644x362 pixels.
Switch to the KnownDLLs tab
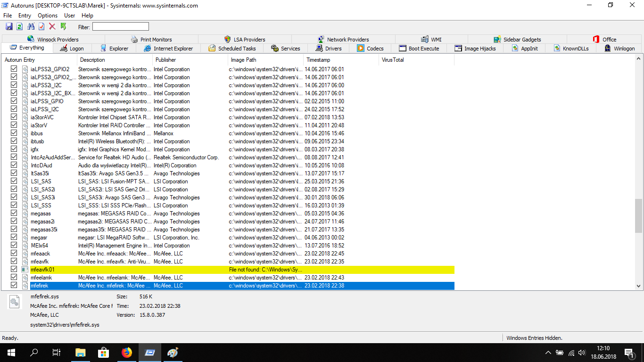pos(571,49)
